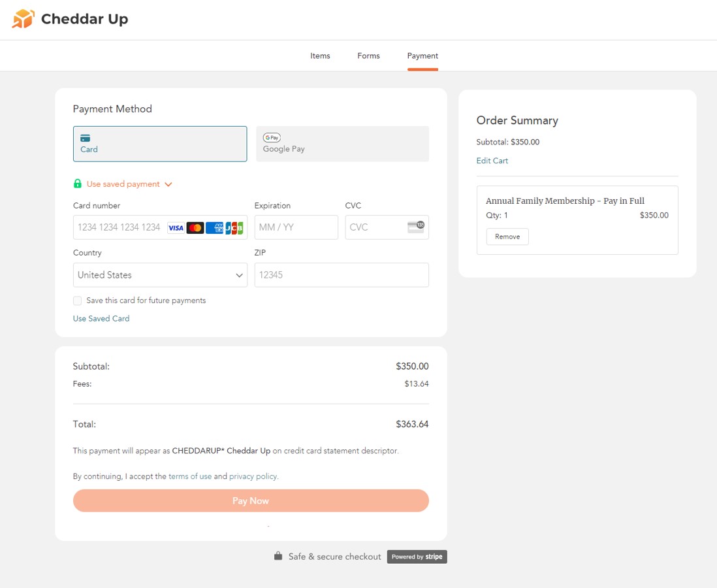
Task: Click the American Express card icon
Action: [214, 228]
